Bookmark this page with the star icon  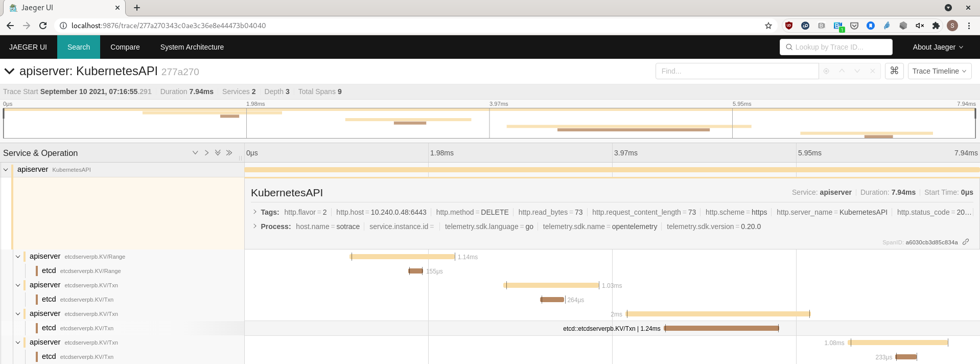(768, 26)
